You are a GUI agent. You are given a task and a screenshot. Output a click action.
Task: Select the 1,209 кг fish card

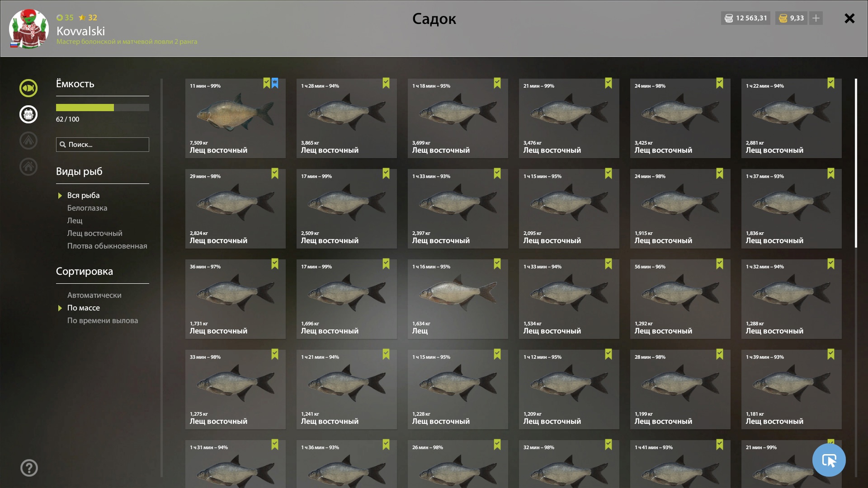[569, 389]
